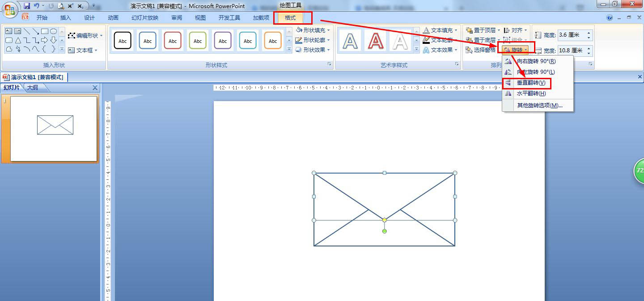Pick the curve shape

[x=36, y=49]
